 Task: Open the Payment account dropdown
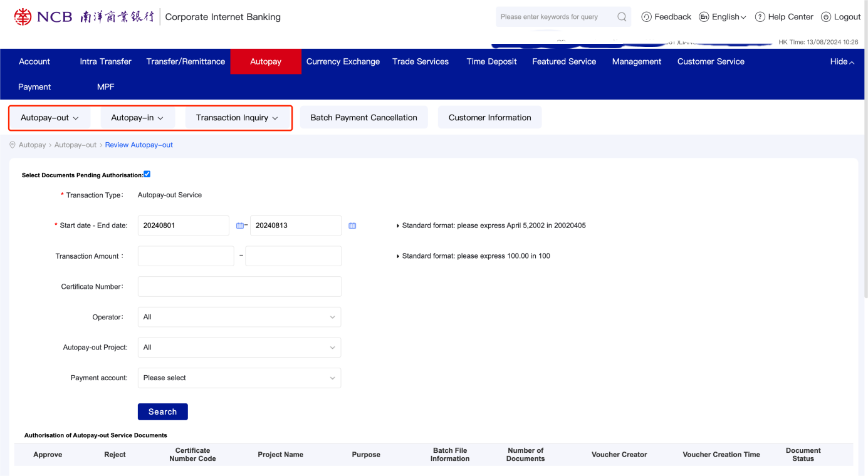[x=239, y=378]
